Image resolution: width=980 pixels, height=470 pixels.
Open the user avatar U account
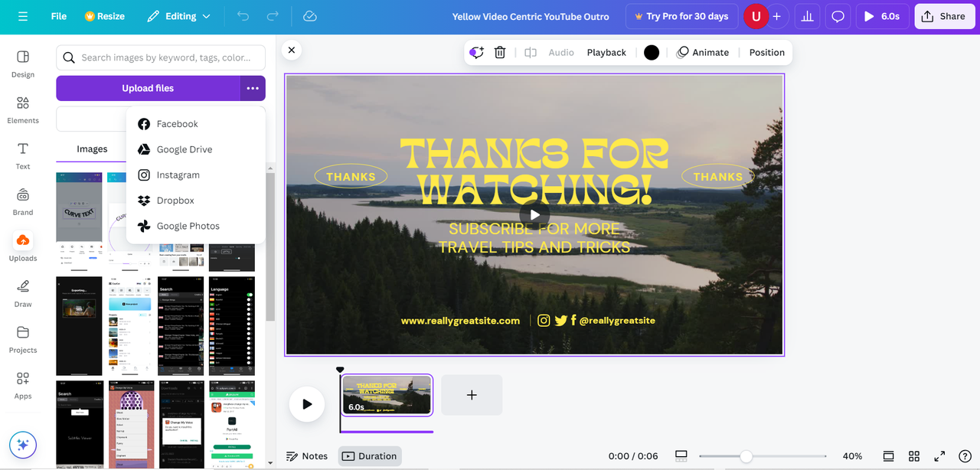(756, 16)
